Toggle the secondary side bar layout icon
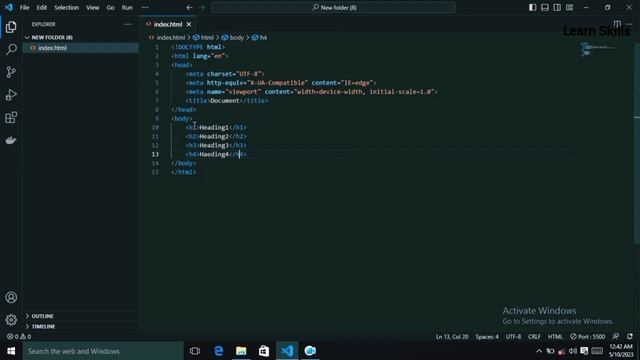Viewport: 640px width, 360px height. tap(557, 7)
